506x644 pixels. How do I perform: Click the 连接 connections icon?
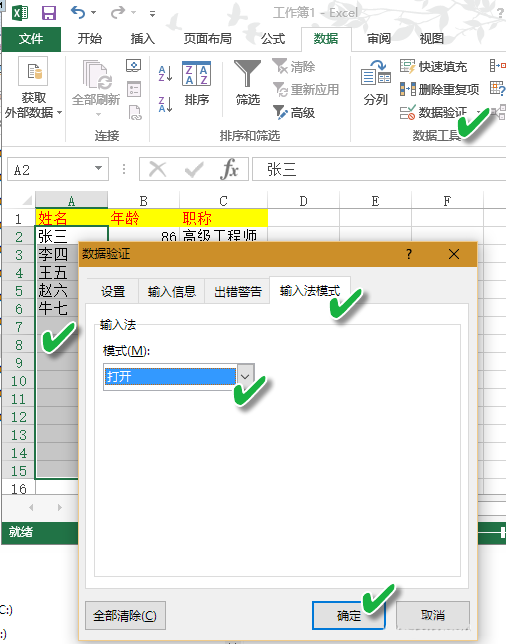pyautogui.click(x=133, y=66)
